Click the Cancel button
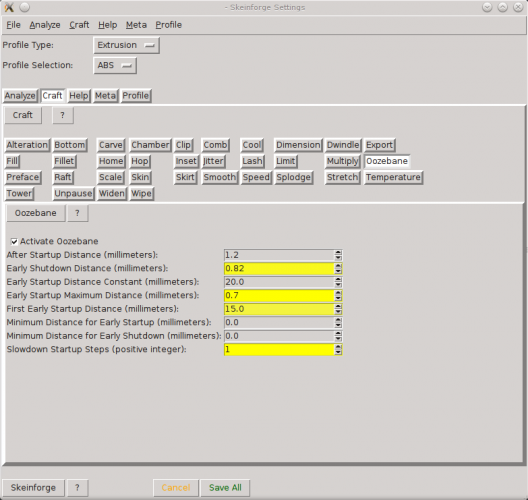Image resolution: width=528 pixels, height=500 pixels. (176, 488)
